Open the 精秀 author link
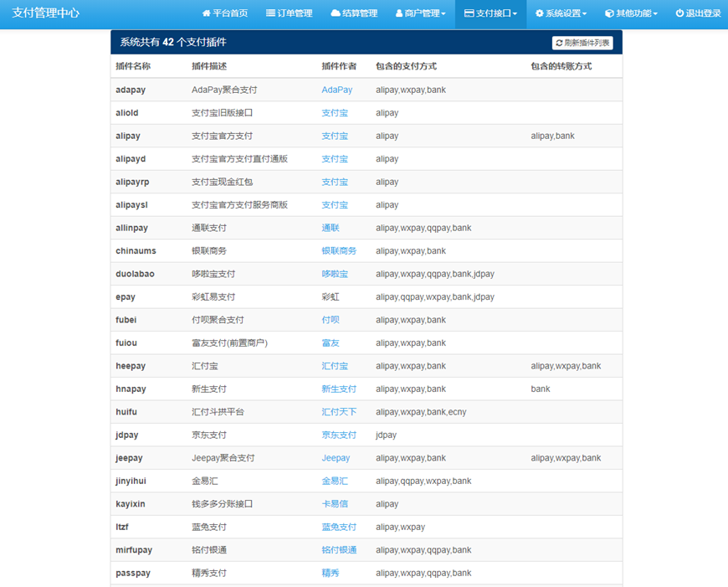This screenshot has width=728, height=587. (x=331, y=573)
